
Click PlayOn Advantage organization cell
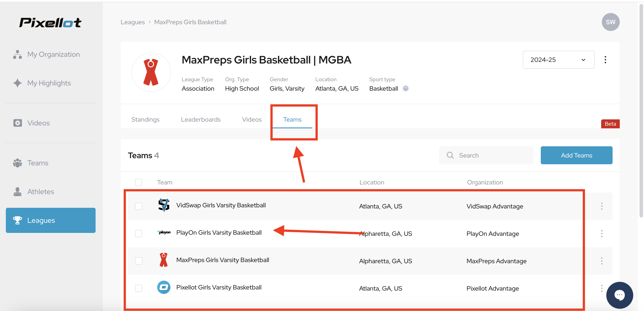[493, 234]
